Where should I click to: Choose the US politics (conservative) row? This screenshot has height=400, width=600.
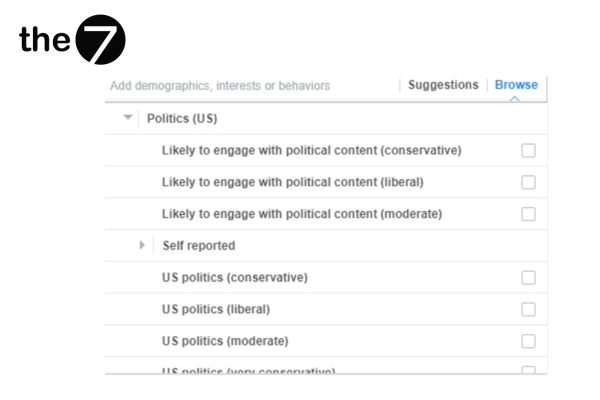(234, 277)
